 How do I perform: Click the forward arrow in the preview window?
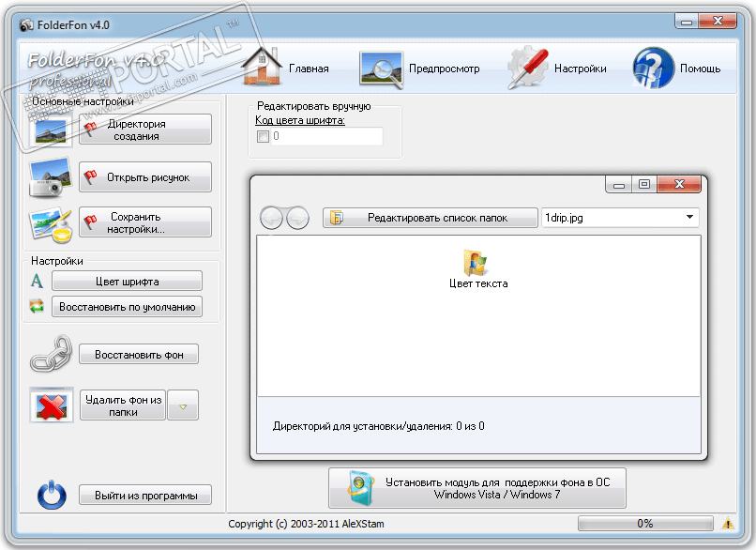(x=297, y=218)
